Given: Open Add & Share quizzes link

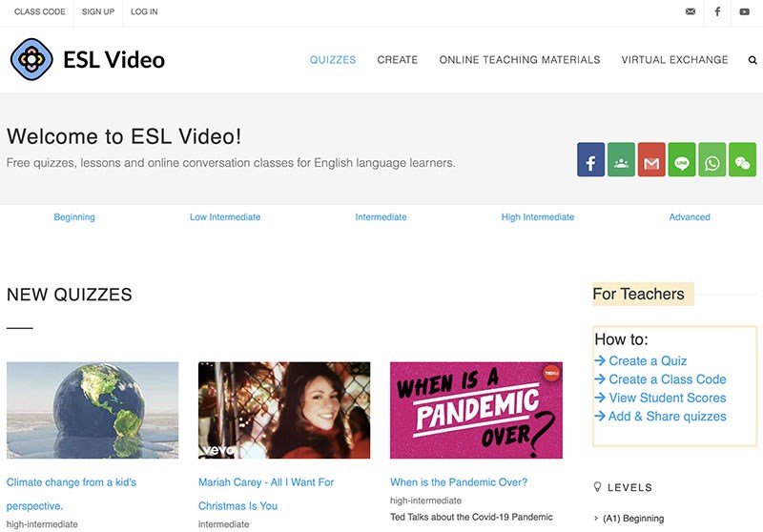Looking at the screenshot, I should point(667,417).
